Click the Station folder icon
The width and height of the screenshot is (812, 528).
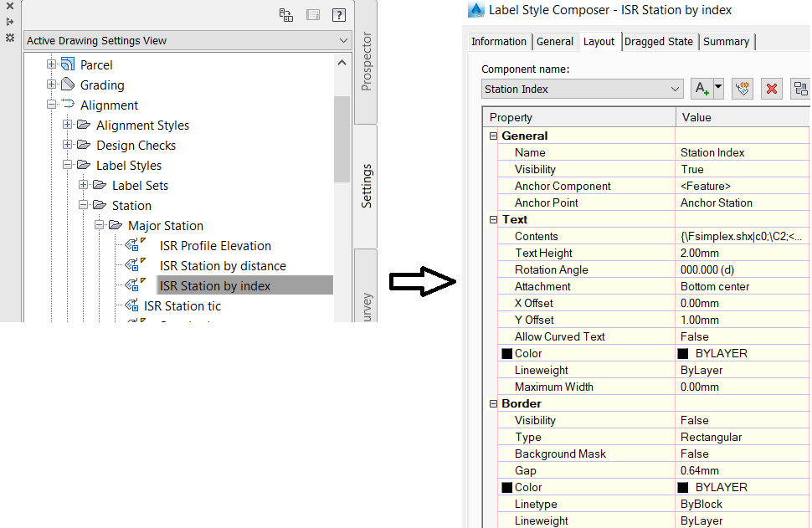pos(100,205)
